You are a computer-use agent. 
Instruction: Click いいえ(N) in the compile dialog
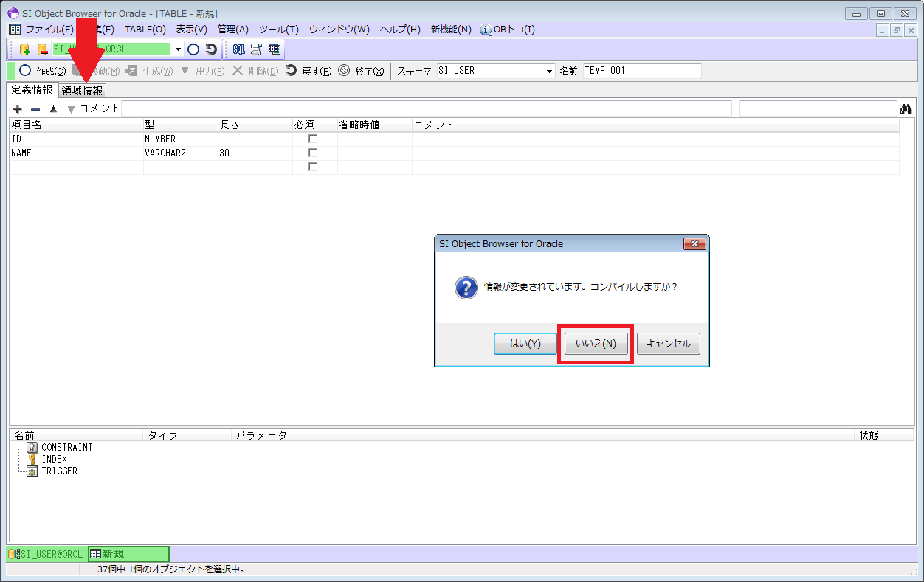(x=596, y=344)
